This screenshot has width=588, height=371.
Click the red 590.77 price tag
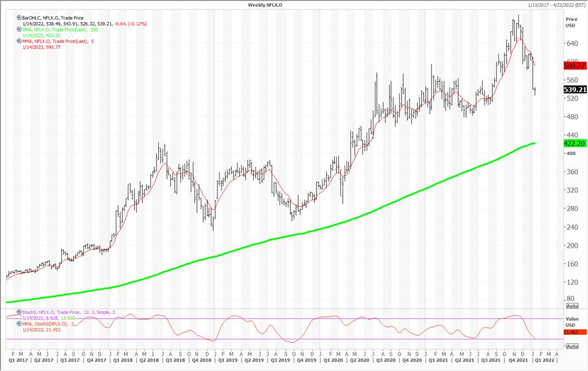click(574, 64)
